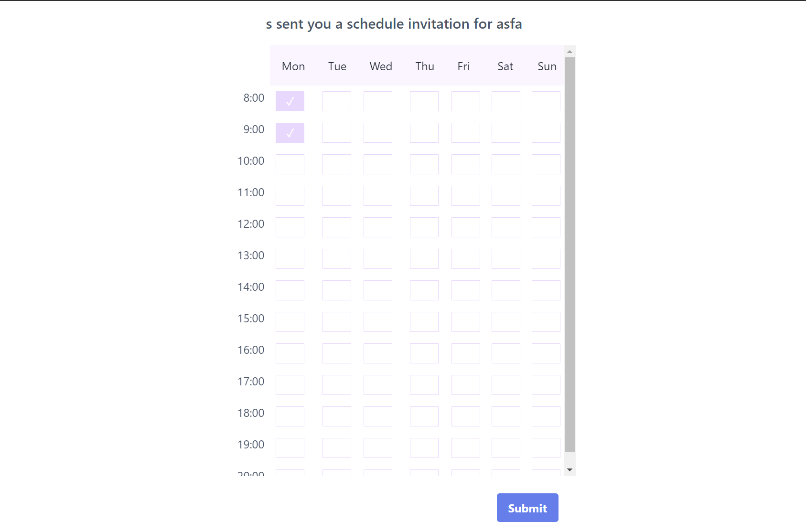Check the Saturday 9:00 time slot
Viewport: 806px width, 532px height.
point(506,133)
